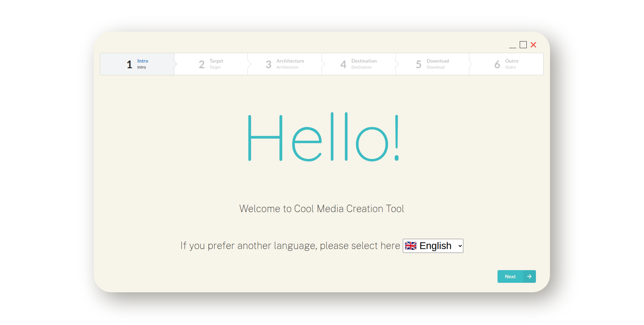The width and height of the screenshot is (644, 325).
Task: Click the number 4 on the Destination step
Action: (343, 64)
